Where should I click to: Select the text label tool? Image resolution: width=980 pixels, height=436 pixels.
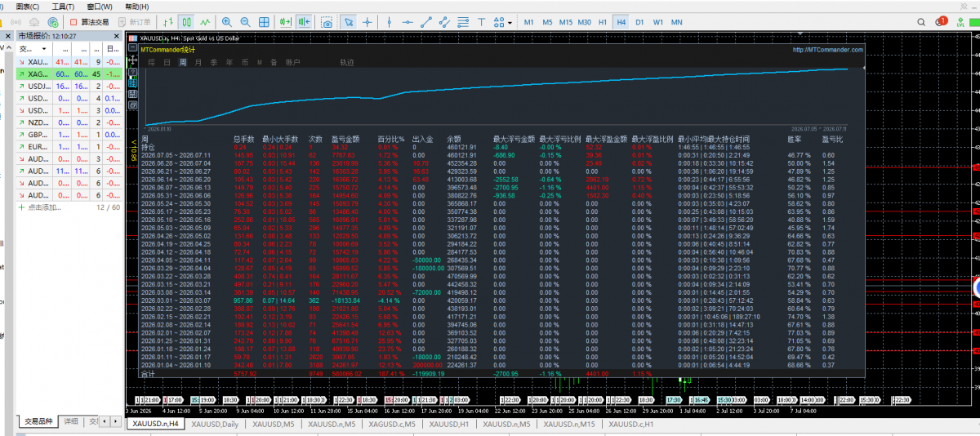pyautogui.click(x=481, y=22)
